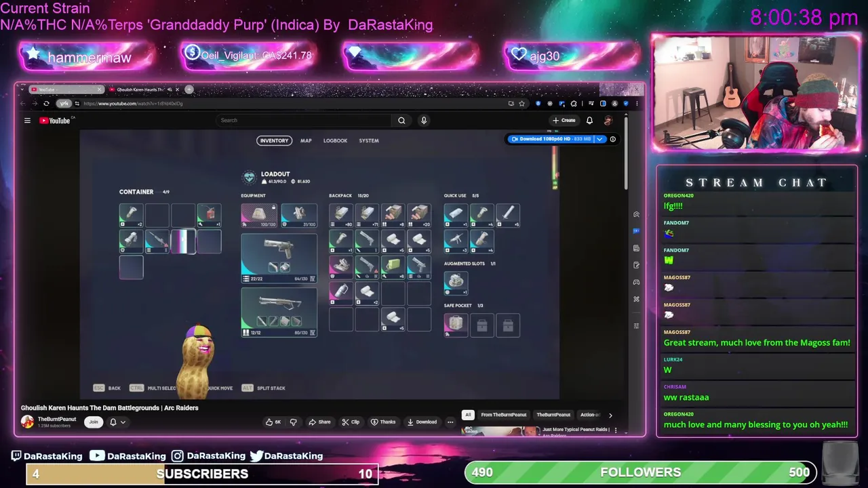Click the browser address bar URL

pos(133,104)
